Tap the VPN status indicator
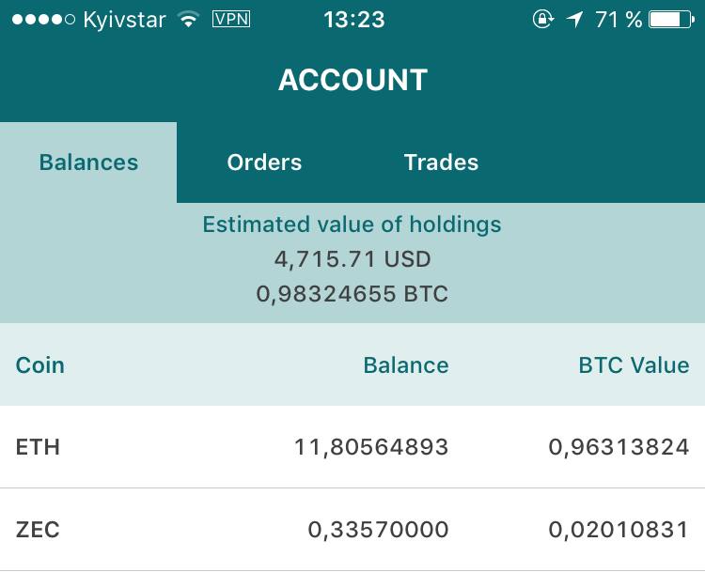Image resolution: width=705 pixels, height=588 pixels. coord(231,19)
